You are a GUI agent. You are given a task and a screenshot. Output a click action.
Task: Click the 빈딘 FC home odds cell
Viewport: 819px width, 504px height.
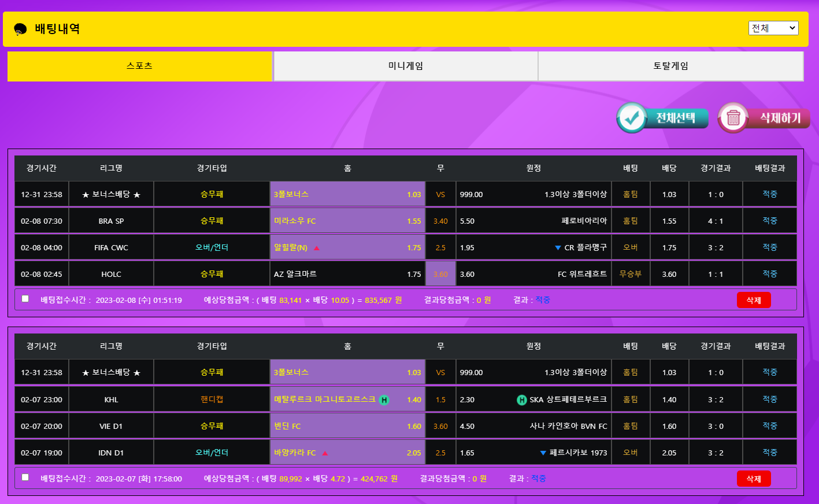coord(347,426)
